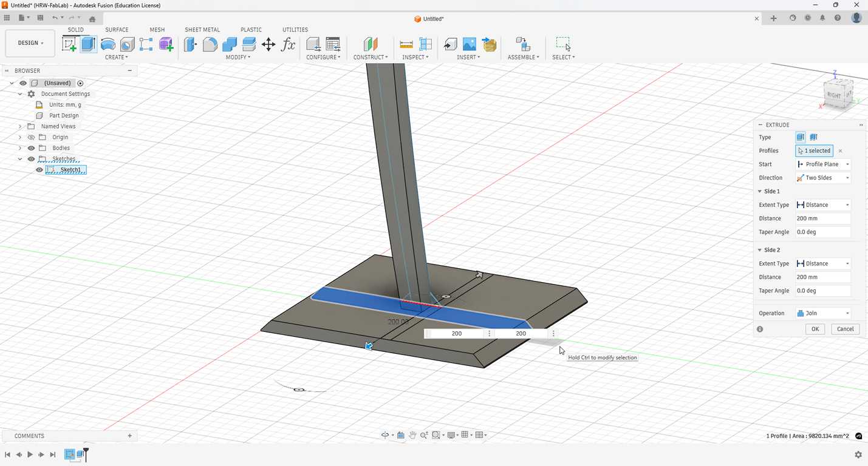
Task: Open the Plastic tab
Action: point(251,30)
